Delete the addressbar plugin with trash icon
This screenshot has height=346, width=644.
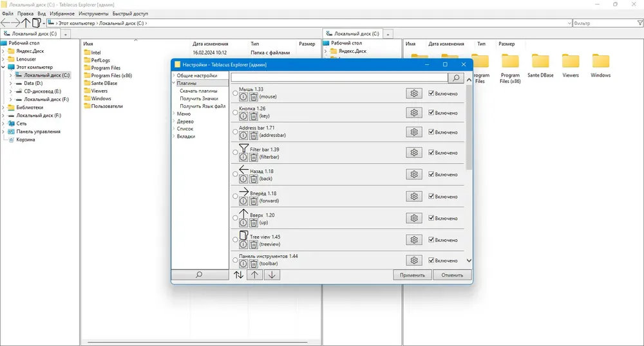(253, 135)
